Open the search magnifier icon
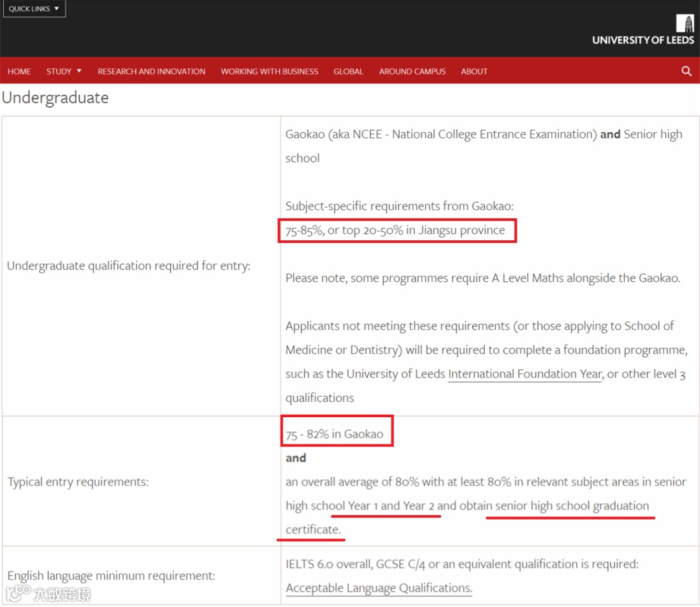Viewport: 700px width, 607px height. [686, 71]
